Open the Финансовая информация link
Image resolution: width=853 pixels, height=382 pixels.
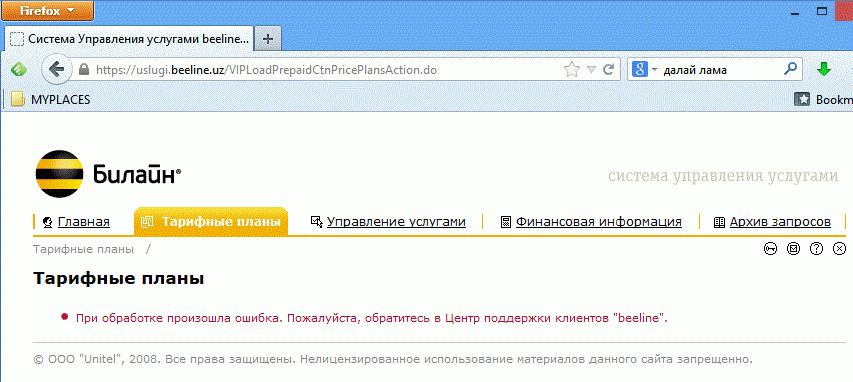tap(599, 221)
